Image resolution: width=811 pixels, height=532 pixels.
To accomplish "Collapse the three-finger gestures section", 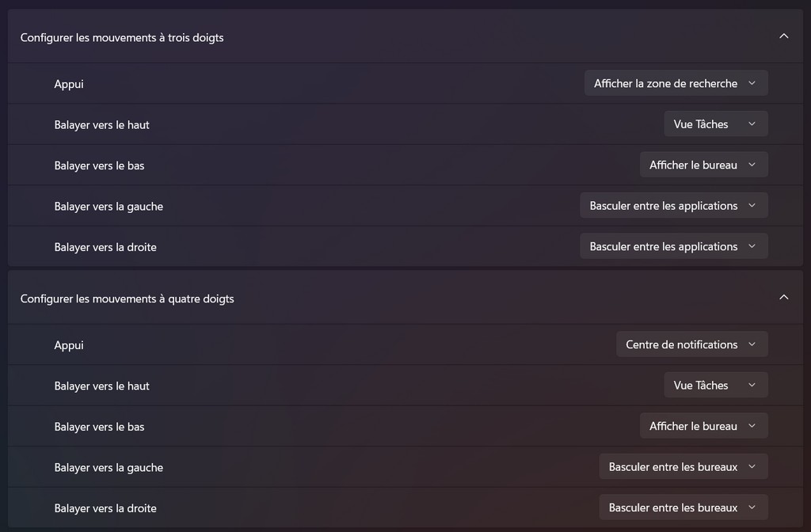I will click(x=783, y=36).
